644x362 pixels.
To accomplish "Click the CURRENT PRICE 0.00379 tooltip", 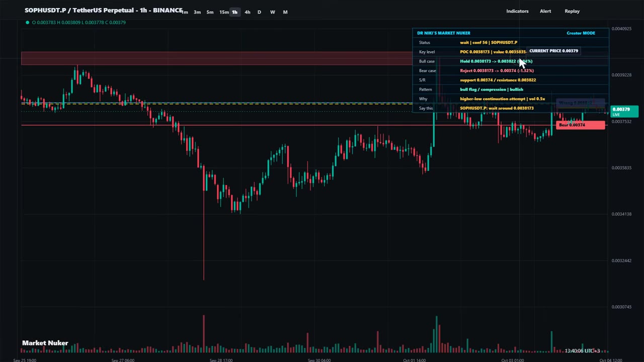I will click(553, 51).
